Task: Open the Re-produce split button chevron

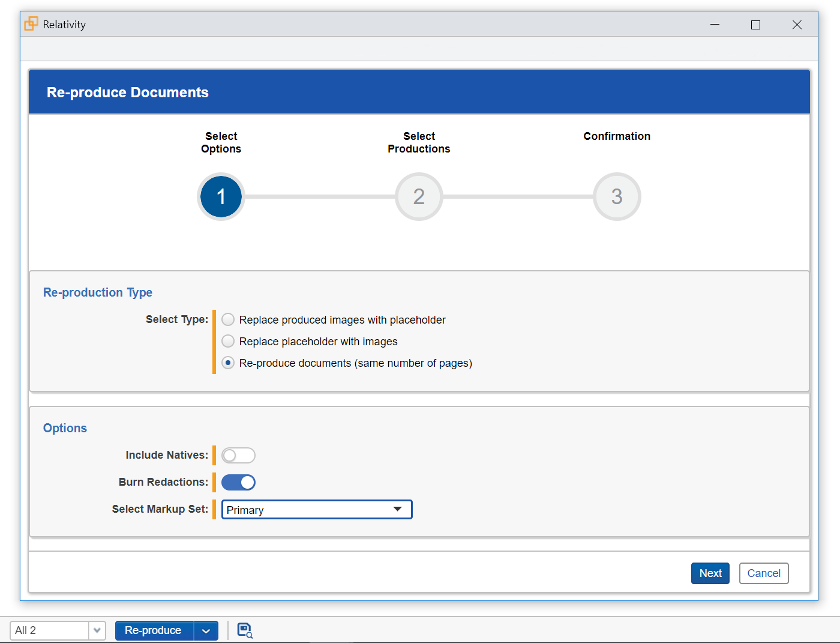Action: pos(206,630)
